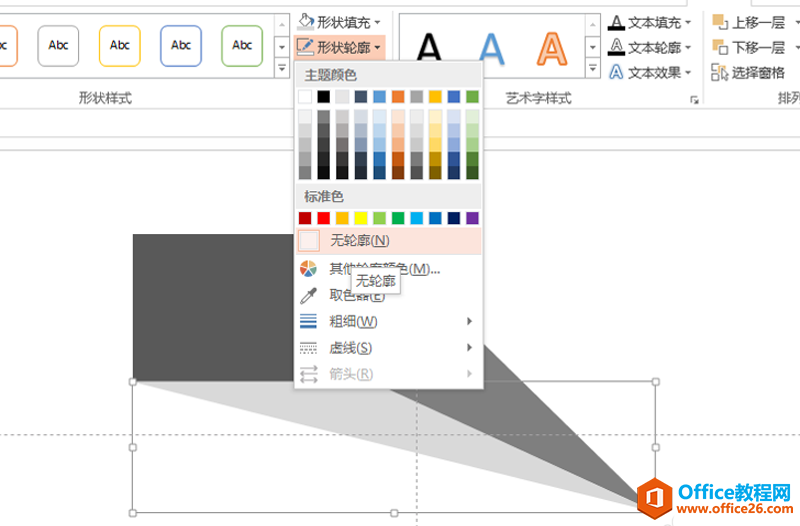Expand the shape styles gallery

[282, 68]
